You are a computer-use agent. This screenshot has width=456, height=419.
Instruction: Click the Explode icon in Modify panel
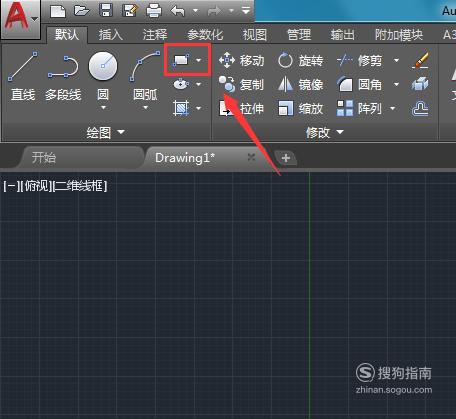point(420,84)
